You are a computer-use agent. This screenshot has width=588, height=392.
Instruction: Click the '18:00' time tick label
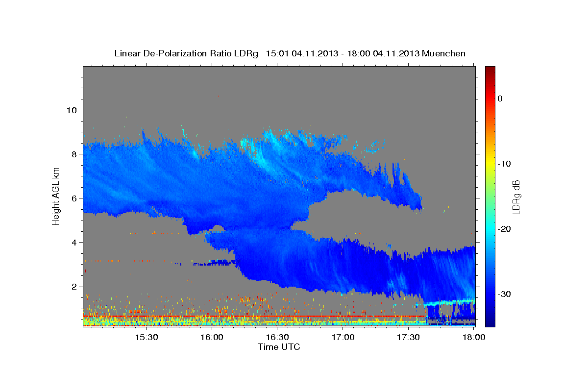click(x=474, y=338)
